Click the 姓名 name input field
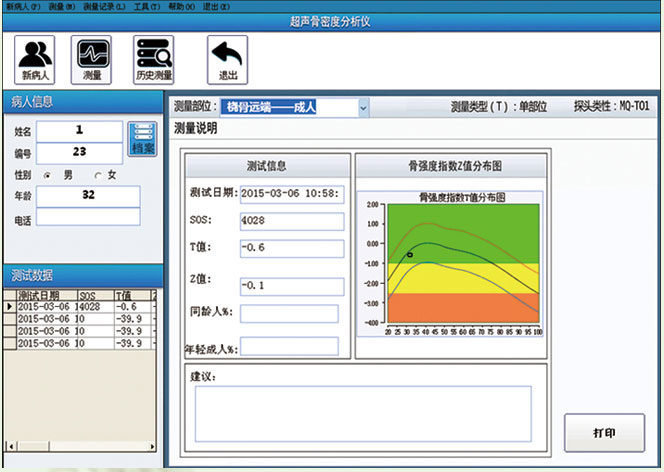 [79, 131]
